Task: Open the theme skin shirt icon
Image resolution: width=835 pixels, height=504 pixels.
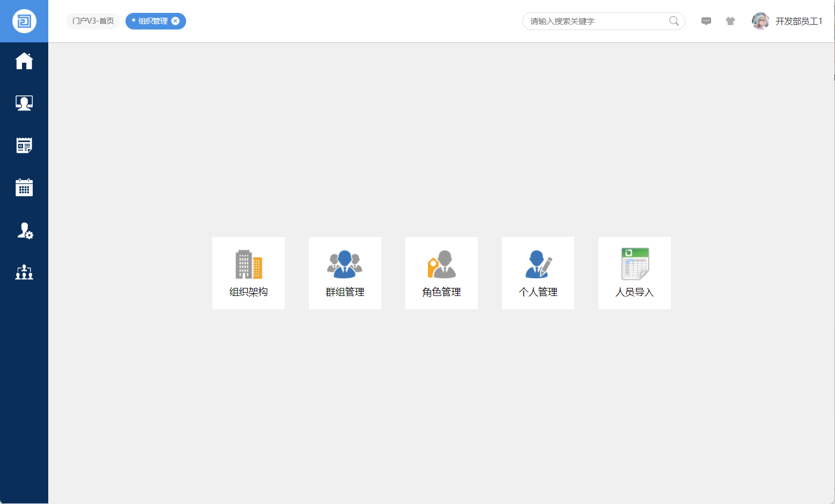Action: 730,21
